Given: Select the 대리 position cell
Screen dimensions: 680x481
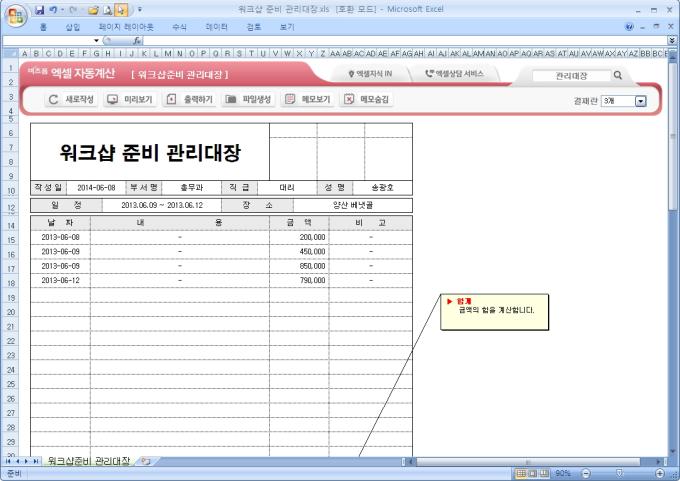Looking at the screenshot, I should (x=287, y=188).
